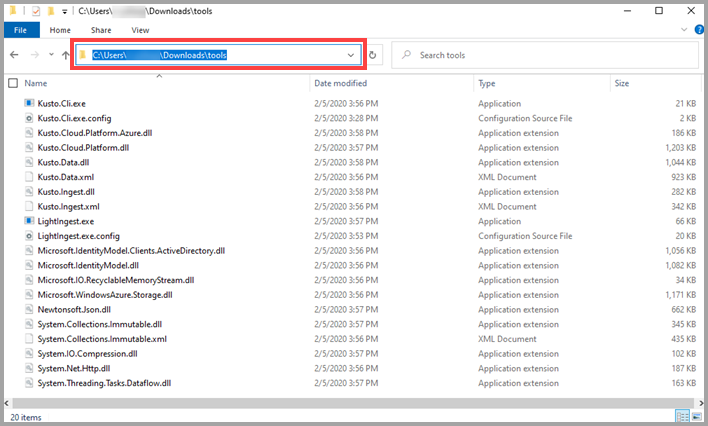Click the Microsoft.IO.RecyclableMemoryStream.dll file icon
Viewport: 708px width, 426px height.
29,280
